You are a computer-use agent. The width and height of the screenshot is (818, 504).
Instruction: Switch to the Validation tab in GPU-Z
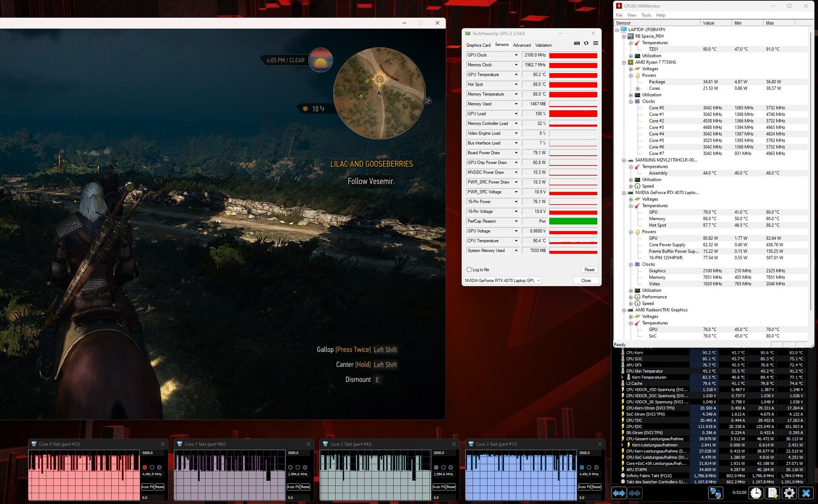click(x=543, y=45)
